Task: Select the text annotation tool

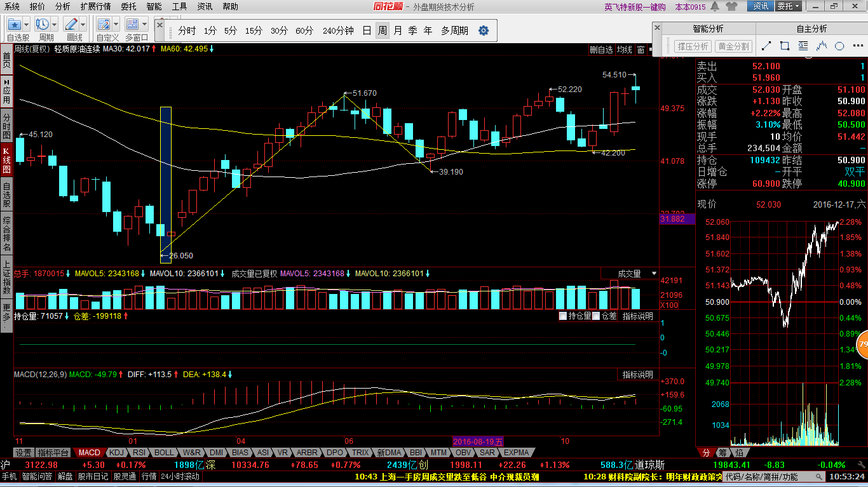Action: pos(803,46)
